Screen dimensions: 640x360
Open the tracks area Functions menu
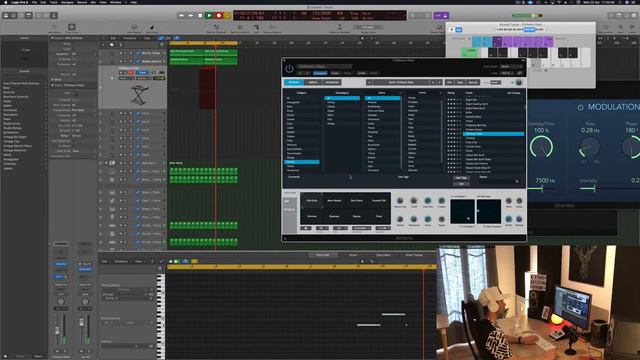click(x=130, y=38)
